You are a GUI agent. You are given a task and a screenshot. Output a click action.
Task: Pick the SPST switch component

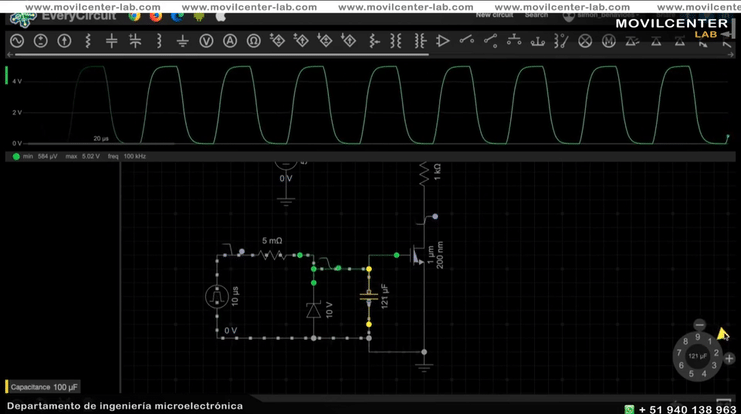coord(466,40)
